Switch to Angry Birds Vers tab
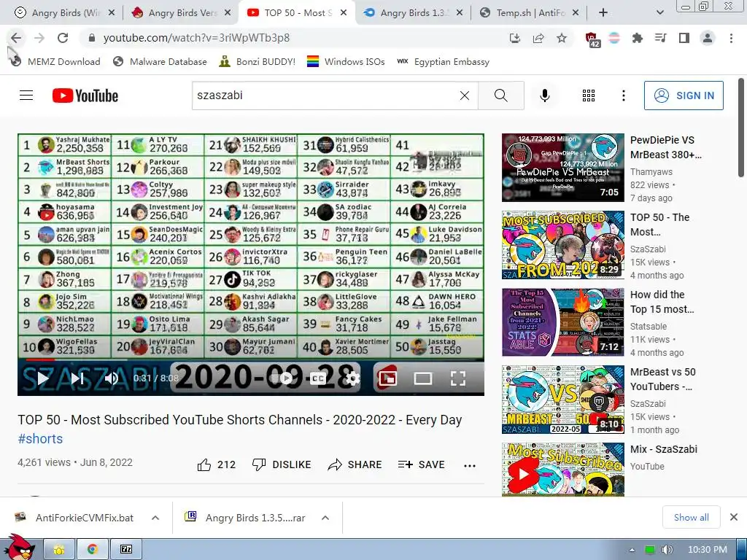The height and width of the screenshot is (560, 747). coord(181,13)
